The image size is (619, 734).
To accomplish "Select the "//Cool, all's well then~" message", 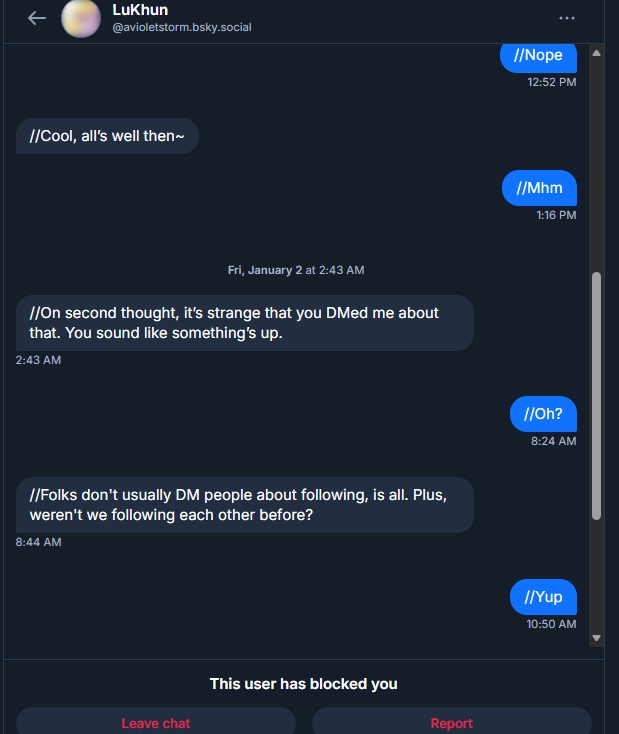I will (x=107, y=136).
